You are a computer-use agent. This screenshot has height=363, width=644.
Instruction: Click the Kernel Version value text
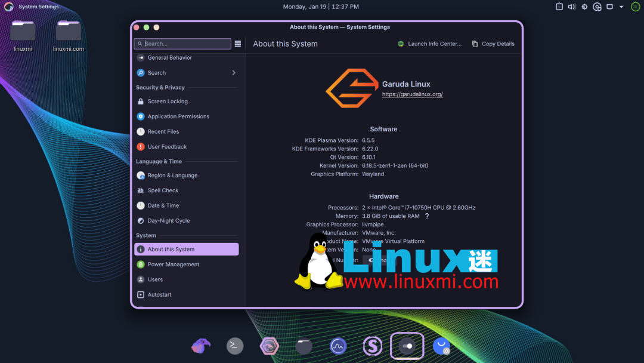pos(395,165)
